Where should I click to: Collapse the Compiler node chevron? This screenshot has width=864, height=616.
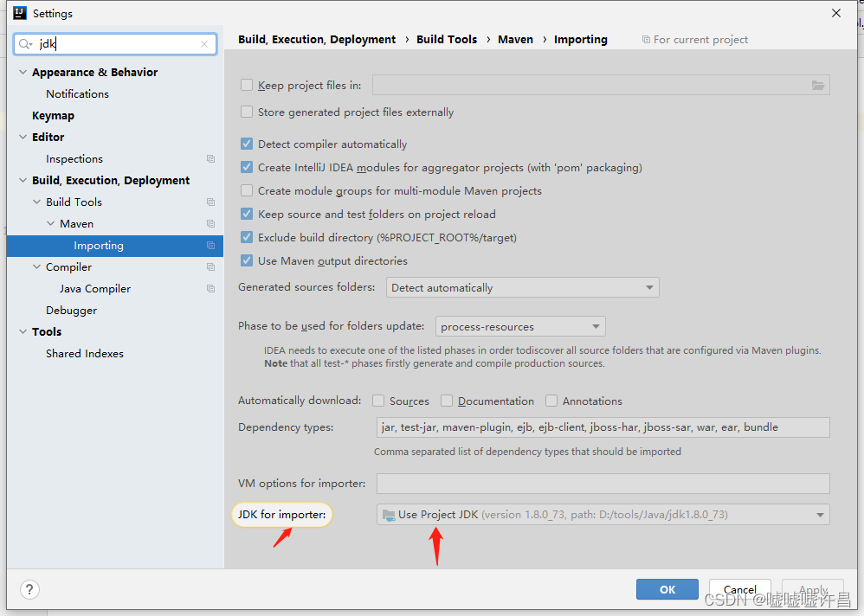(x=37, y=267)
